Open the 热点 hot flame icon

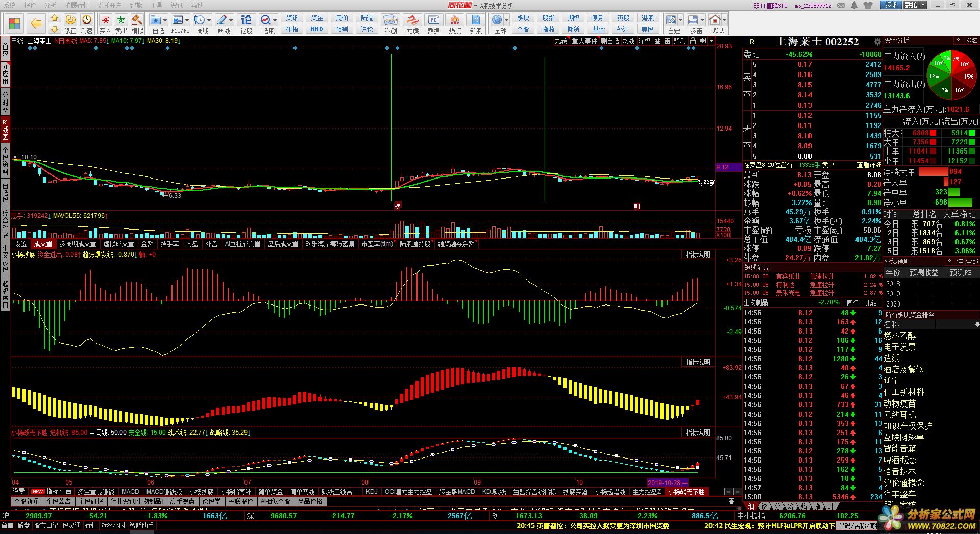[x=454, y=20]
